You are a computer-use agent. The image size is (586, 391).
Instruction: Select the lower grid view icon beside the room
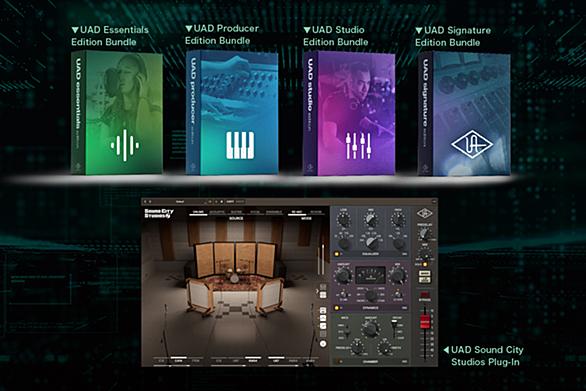tap(323, 295)
